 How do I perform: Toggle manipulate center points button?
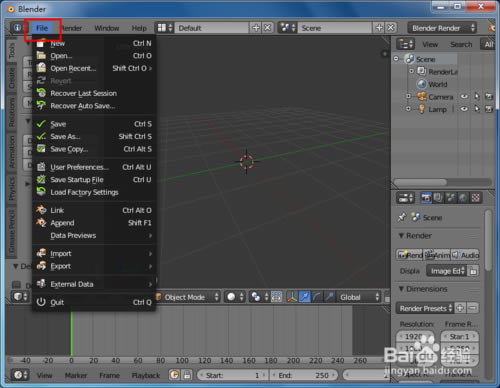[x=276, y=297]
